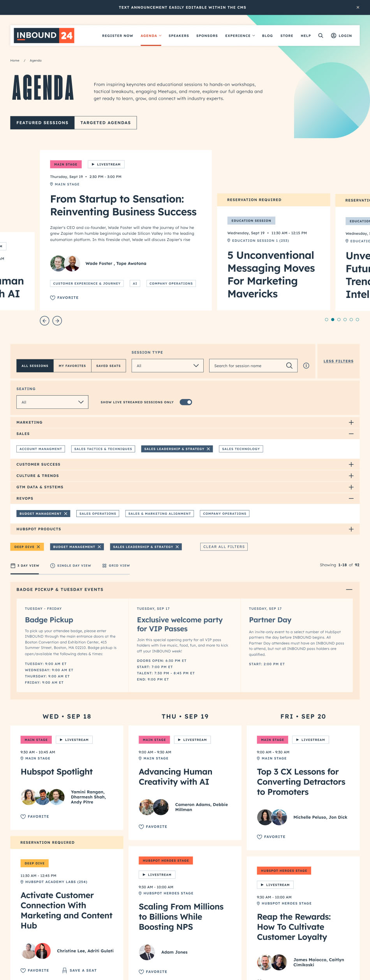Toggle show live streamed sessions only

pyautogui.click(x=186, y=402)
